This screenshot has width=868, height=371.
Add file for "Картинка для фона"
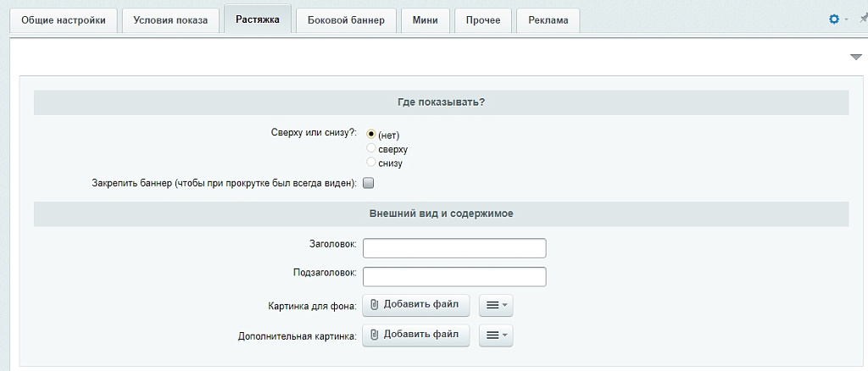[415, 305]
